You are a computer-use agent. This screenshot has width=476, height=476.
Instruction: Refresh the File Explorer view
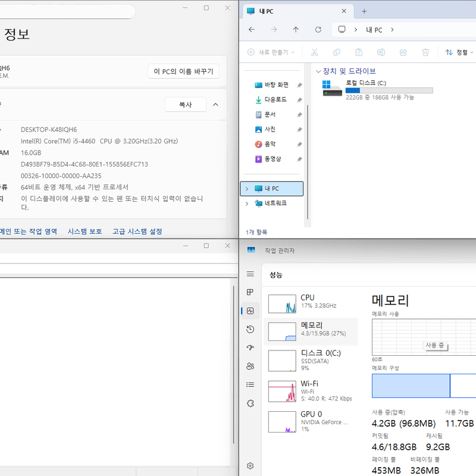[x=318, y=29]
